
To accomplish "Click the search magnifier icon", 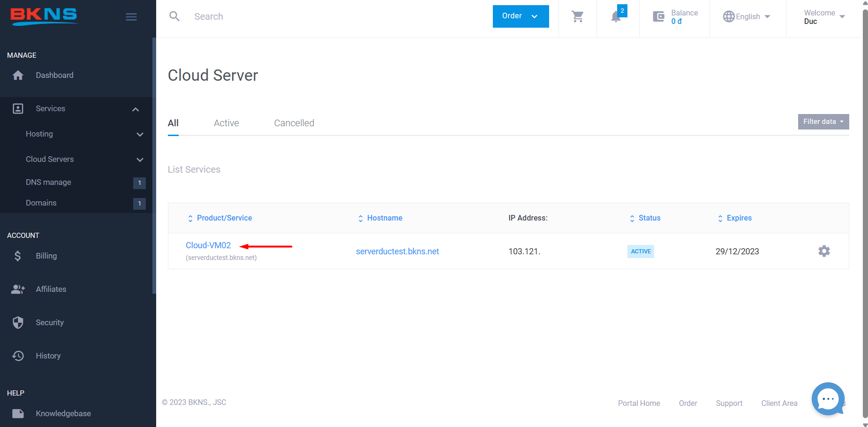I will [174, 16].
